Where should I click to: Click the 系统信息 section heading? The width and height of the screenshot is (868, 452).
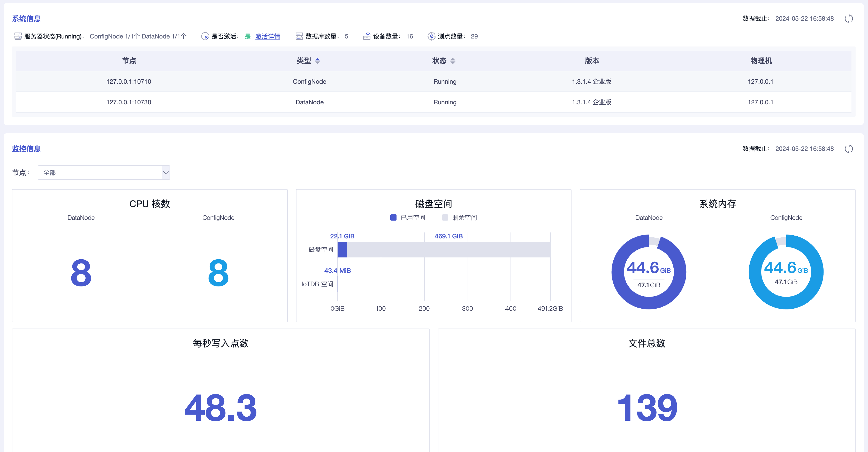click(x=26, y=19)
